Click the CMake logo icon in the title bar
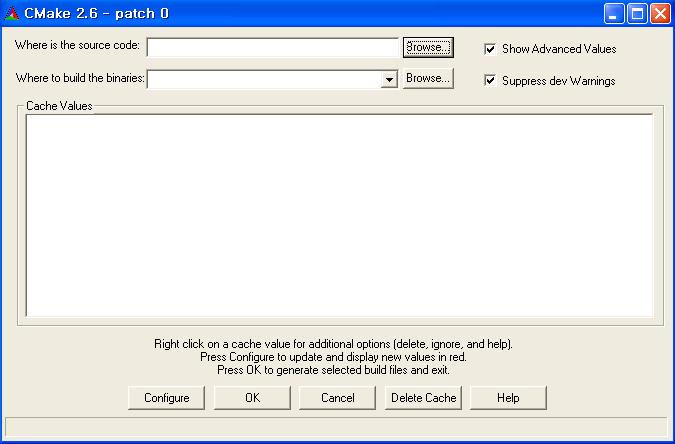Screen dimensions: 675x444 tap(12, 13)
